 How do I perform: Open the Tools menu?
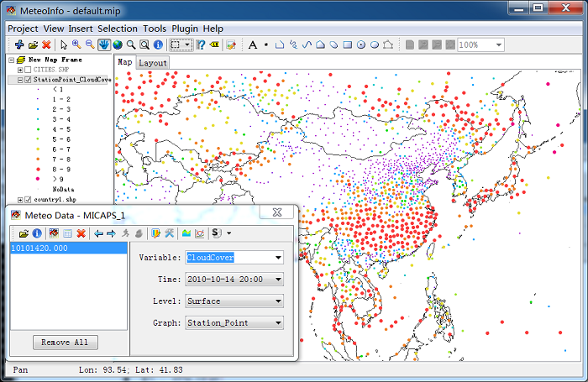coord(155,29)
